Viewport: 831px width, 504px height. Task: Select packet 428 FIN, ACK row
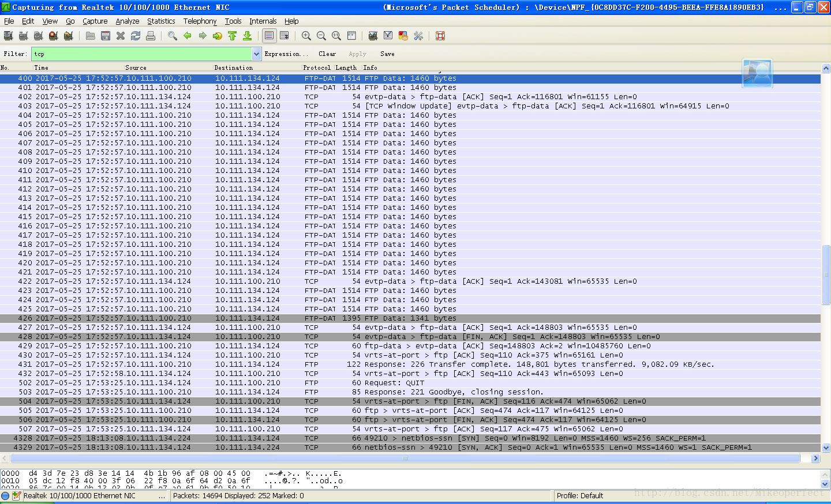pyautogui.click(x=410, y=337)
